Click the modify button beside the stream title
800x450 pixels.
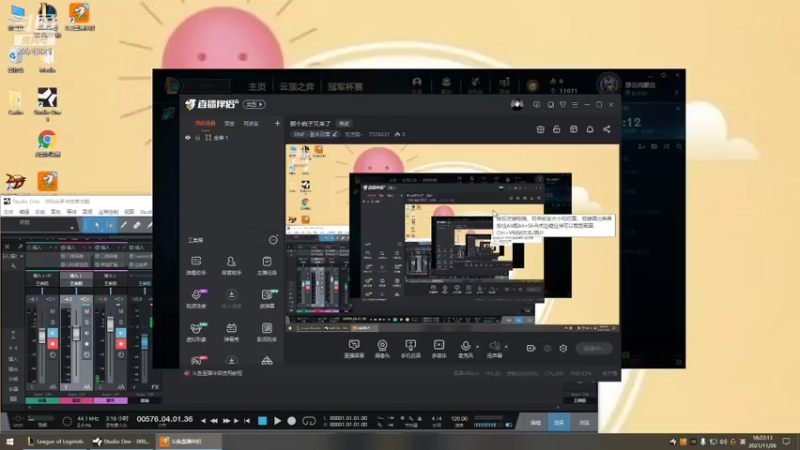pyautogui.click(x=344, y=123)
